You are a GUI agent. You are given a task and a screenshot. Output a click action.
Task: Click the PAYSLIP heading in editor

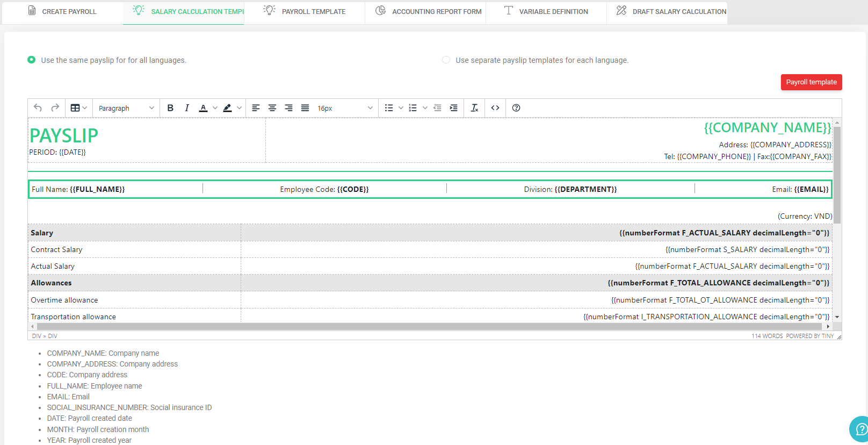pyautogui.click(x=64, y=135)
